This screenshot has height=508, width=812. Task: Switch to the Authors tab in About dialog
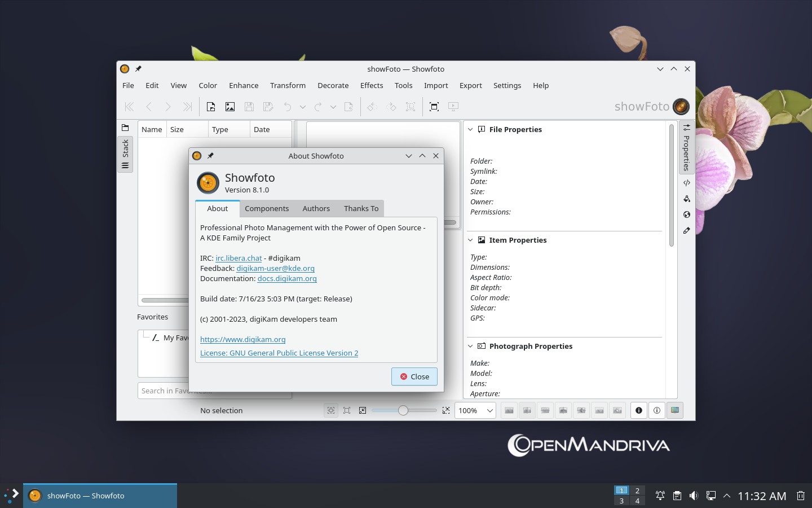[316, 208]
